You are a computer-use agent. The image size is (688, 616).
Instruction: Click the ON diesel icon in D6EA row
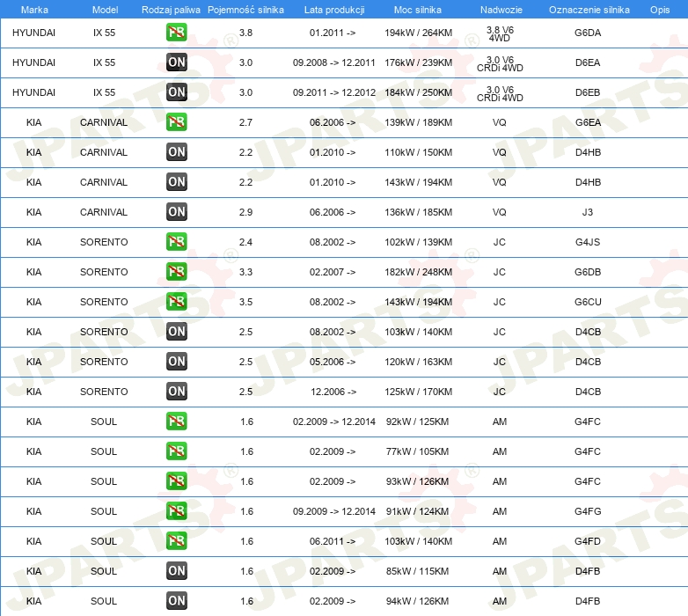[176, 62]
